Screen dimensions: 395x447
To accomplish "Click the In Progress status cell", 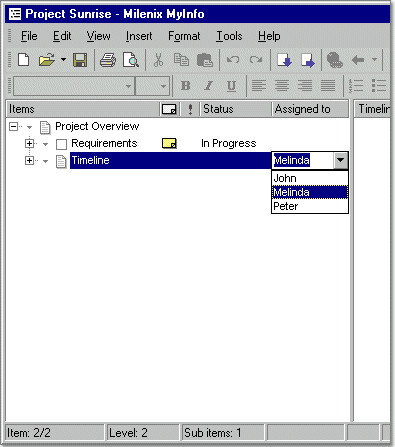I will click(229, 143).
